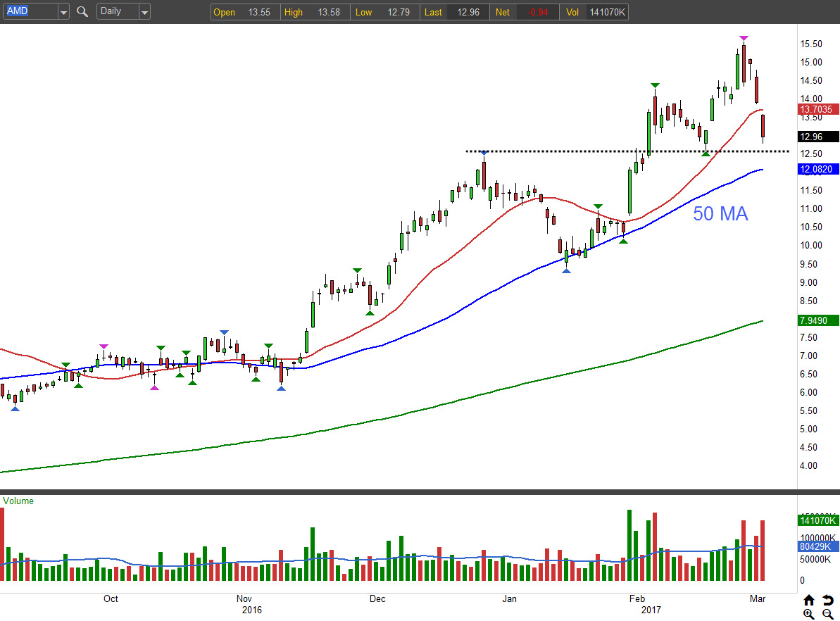Click the Volume panel label

click(x=18, y=501)
